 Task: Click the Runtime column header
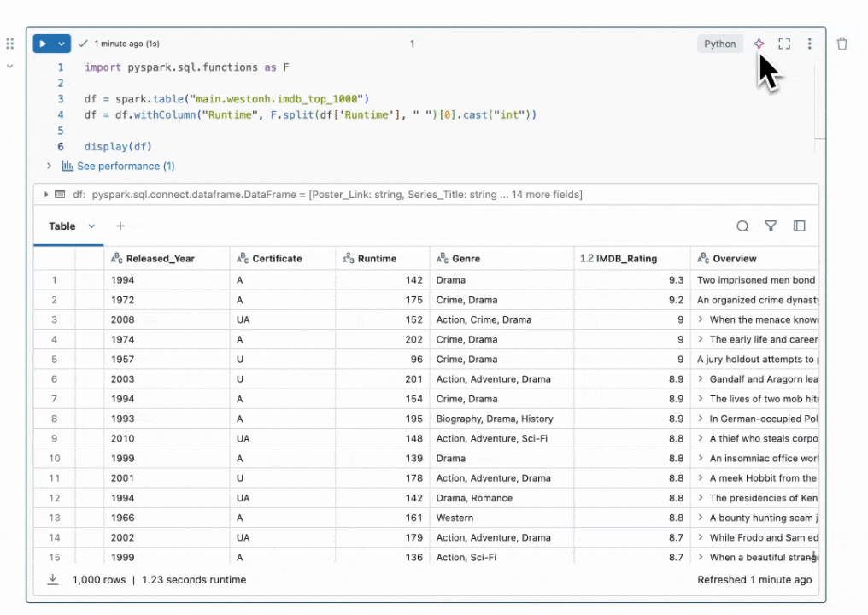point(377,258)
